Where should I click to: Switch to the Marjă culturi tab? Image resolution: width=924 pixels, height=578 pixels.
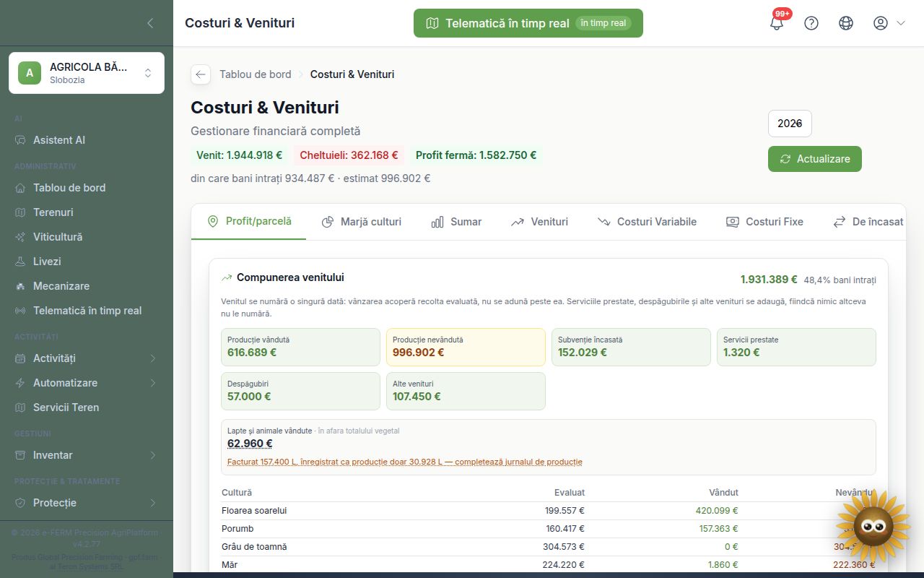point(361,222)
